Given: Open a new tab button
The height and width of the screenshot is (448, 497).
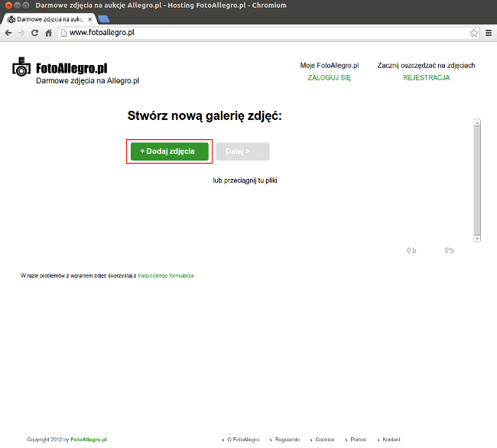Looking at the screenshot, I should coord(104,19).
